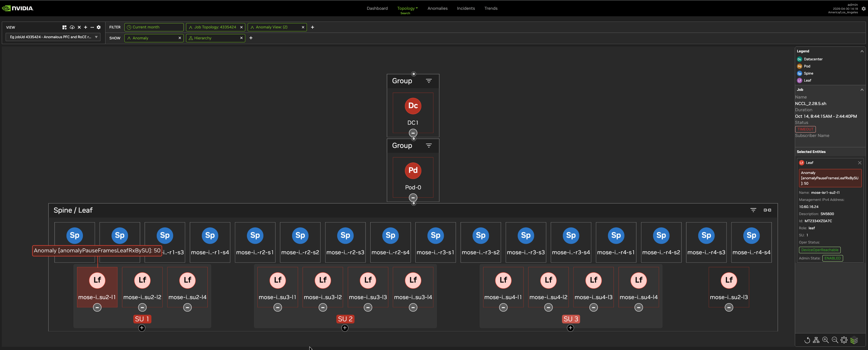Open the Anomalies tab
The width and height of the screenshot is (868, 350).
coord(437,8)
